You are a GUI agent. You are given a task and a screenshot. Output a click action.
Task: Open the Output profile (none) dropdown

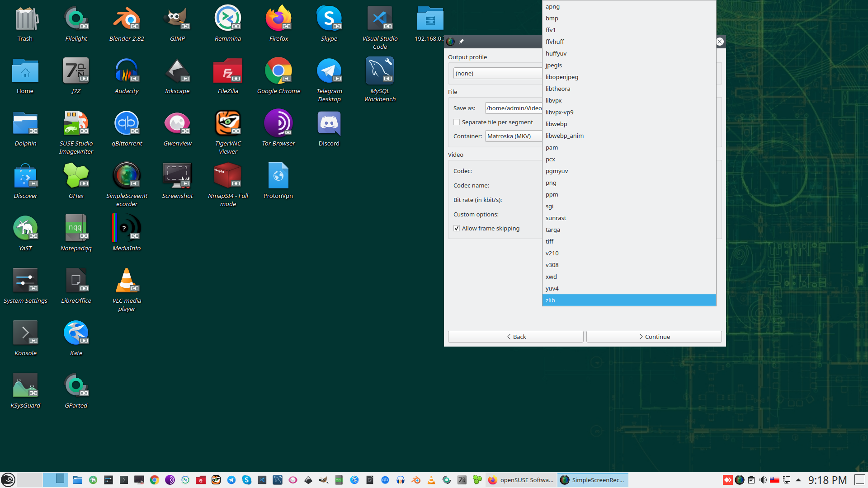(x=497, y=73)
